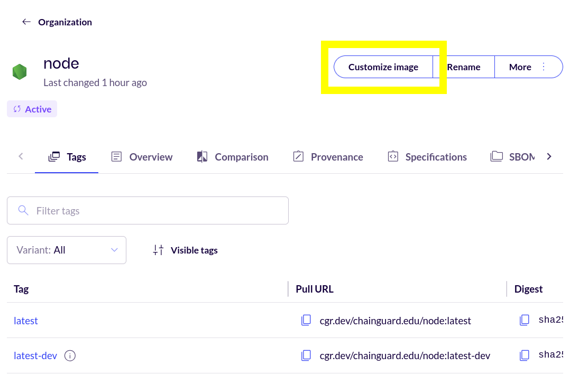Screen dimensions: 588x375
Task: Click the info icon beside latest-dev
Action: tap(70, 355)
